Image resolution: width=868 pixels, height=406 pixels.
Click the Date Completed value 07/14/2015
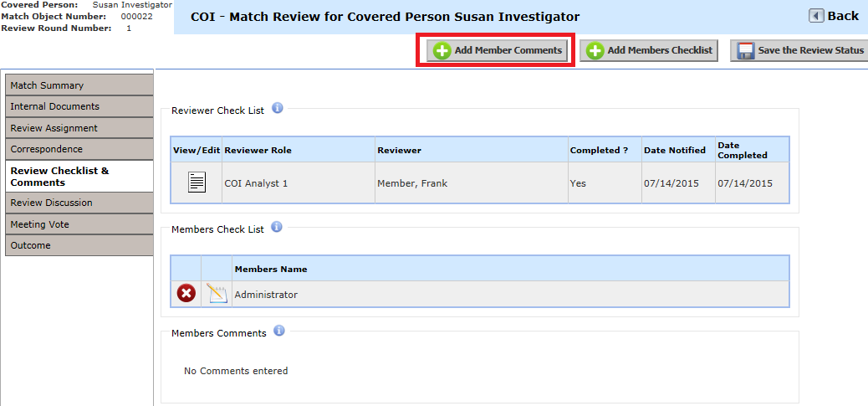745,183
